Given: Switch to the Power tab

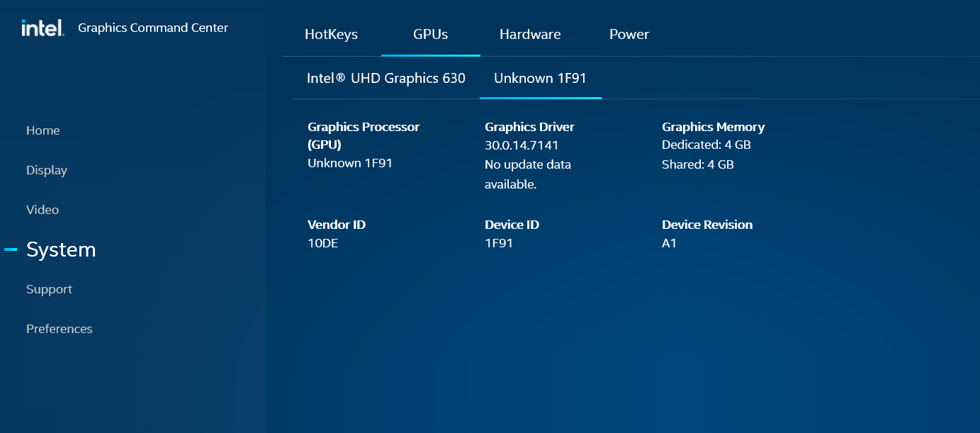Looking at the screenshot, I should coord(629,34).
